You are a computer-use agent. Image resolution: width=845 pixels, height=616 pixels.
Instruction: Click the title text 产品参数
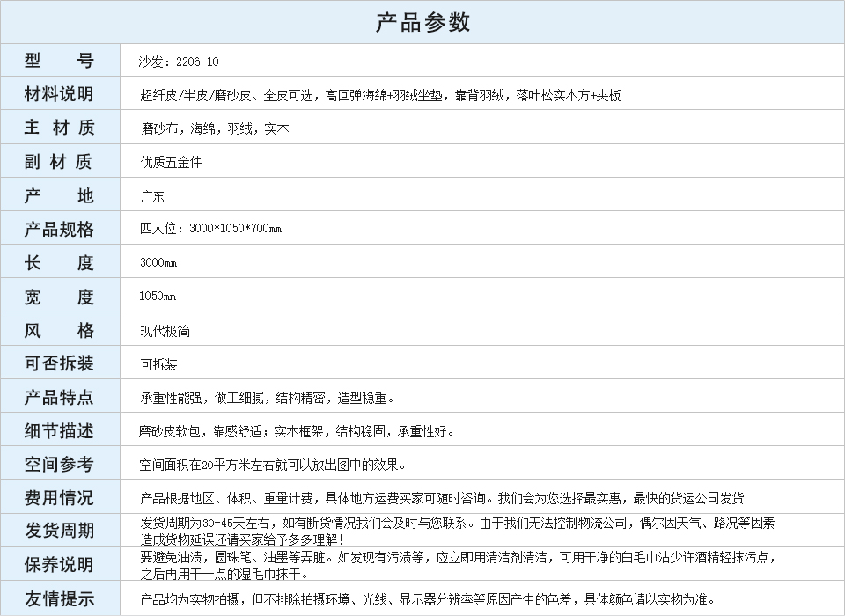[x=422, y=22]
